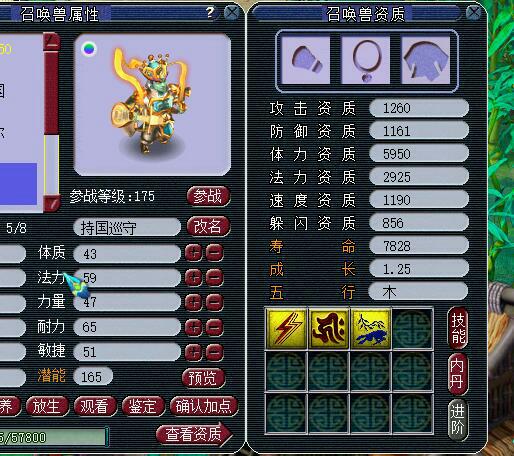This screenshot has width=514, height=456.
Task: Click the pet name field 持国巡守
Action: (127, 228)
